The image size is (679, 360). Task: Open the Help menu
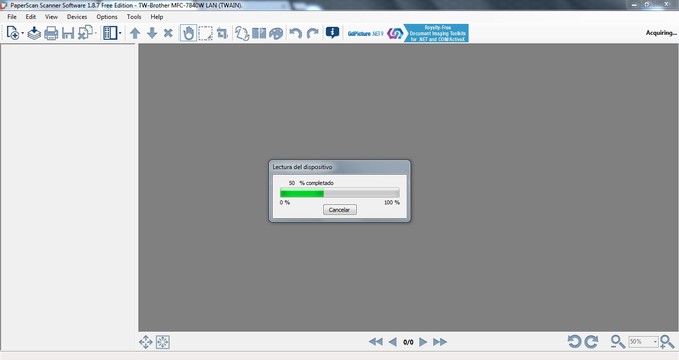coord(156,16)
